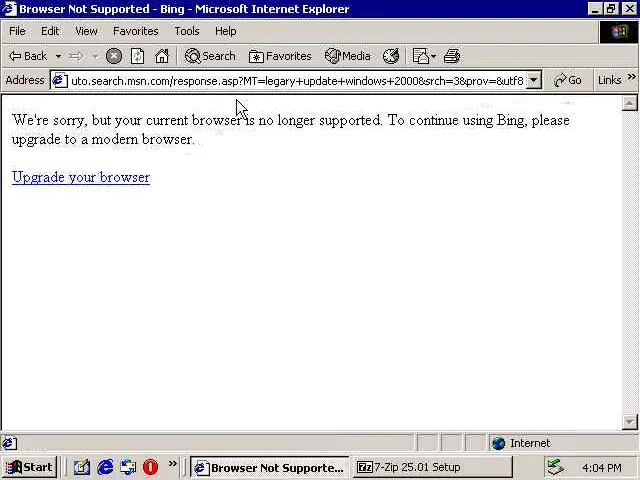Click the scrollbar down arrow
The image size is (640, 480).
[629, 422]
